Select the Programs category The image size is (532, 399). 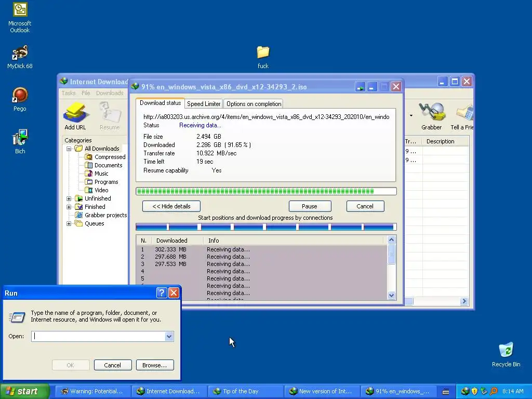click(x=106, y=182)
